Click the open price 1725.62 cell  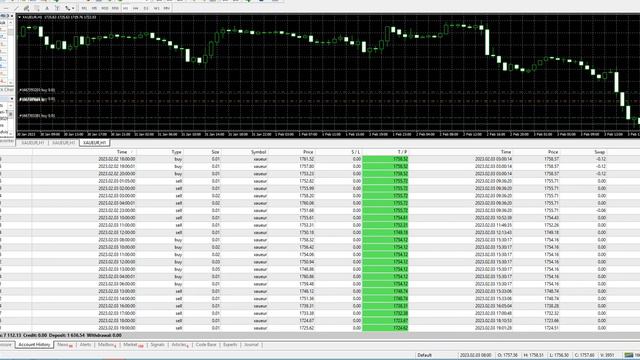pyautogui.click(x=307, y=328)
